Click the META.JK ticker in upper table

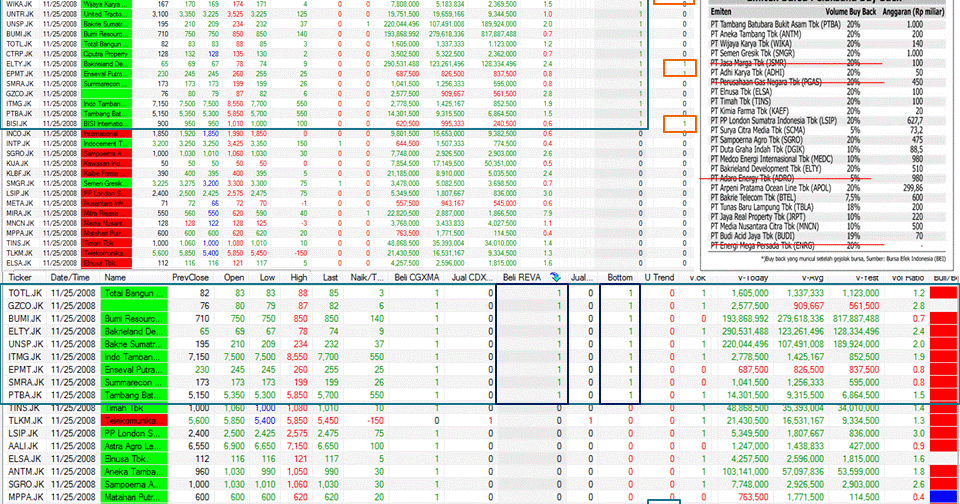click(20, 203)
